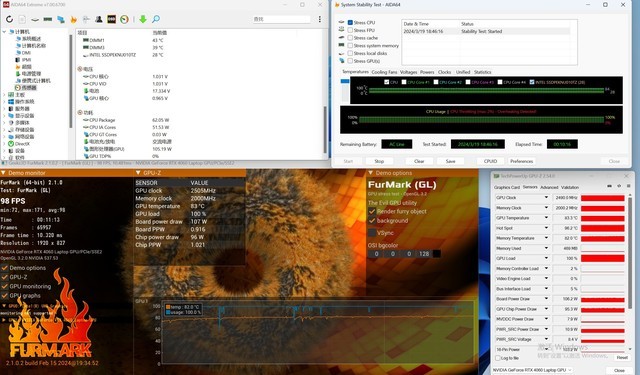Enable the Stress FPU checkbox

click(x=350, y=30)
